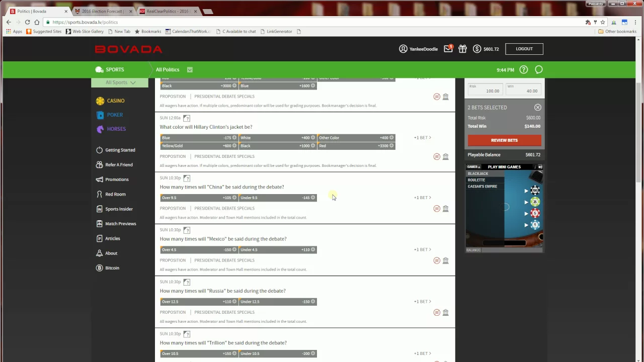Select Under 12.5 for Russia mentions

pyautogui.click(x=278, y=302)
